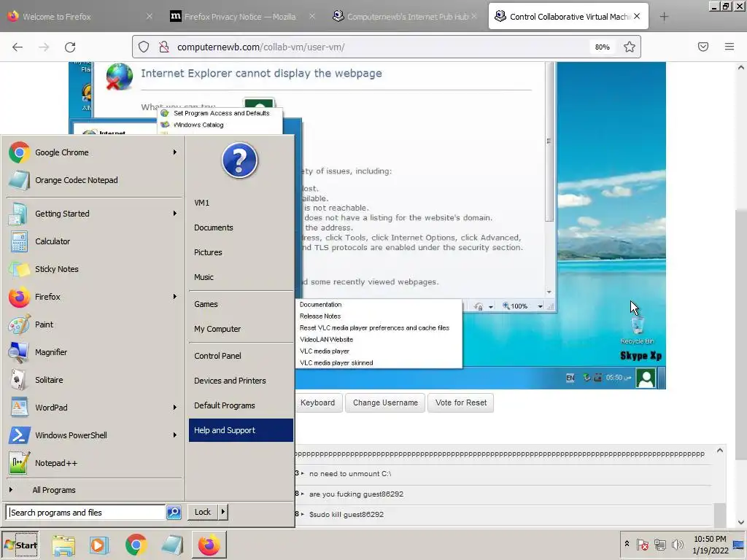Screen dimensions: 747x560
Task: Open IE zoom level dropdown arrow
Action: point(541,307)
